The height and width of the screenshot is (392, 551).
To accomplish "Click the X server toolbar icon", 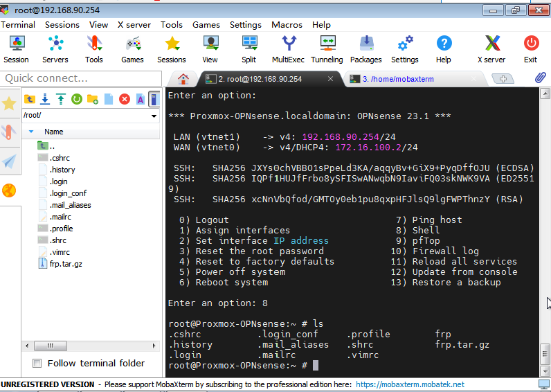I will coord(491,48).
